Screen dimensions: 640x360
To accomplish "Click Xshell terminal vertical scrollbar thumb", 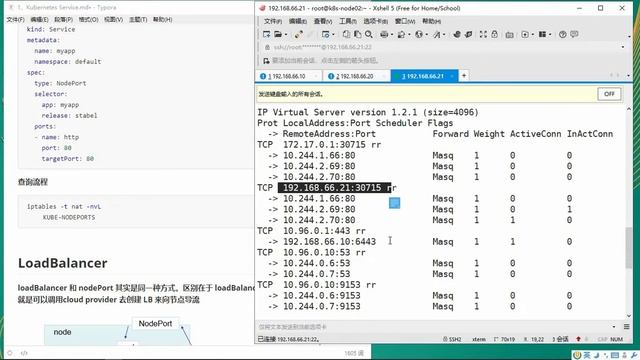I will (629, 248).
